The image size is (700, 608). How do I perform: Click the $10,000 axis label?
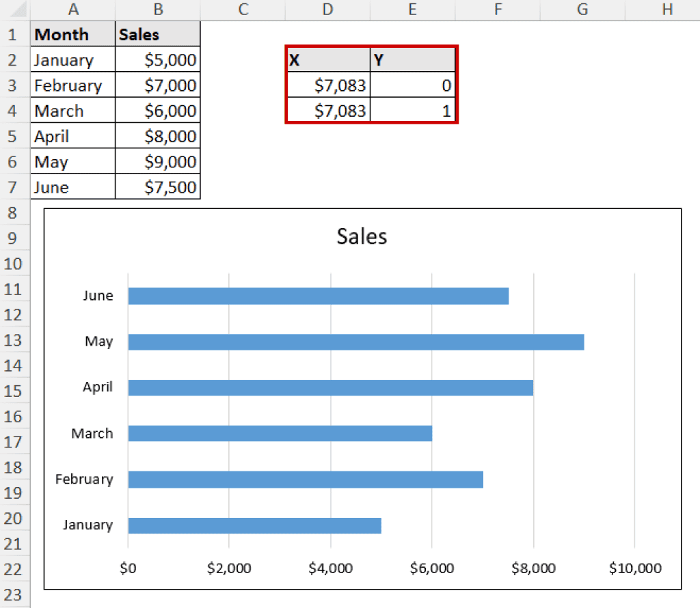[x=635, y=568]
